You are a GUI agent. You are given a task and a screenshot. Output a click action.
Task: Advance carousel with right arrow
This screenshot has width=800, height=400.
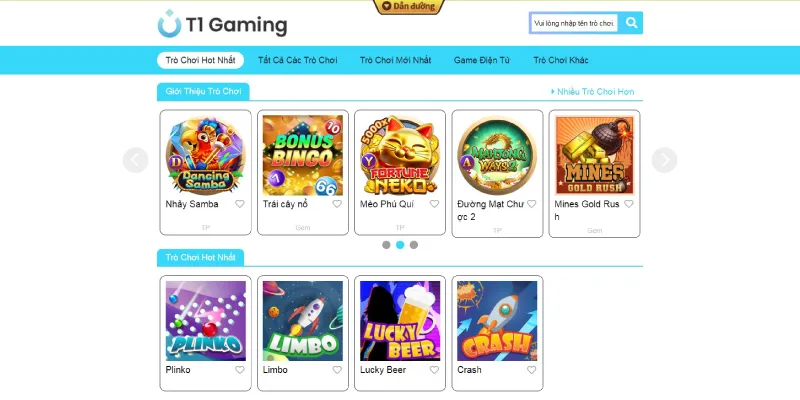tap(664, 160)
